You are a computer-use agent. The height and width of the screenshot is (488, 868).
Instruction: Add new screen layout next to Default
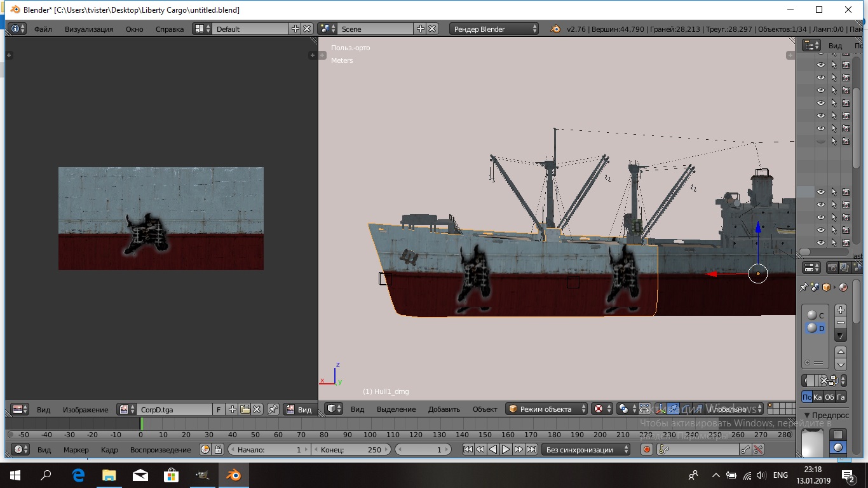(x=295, y=29)
